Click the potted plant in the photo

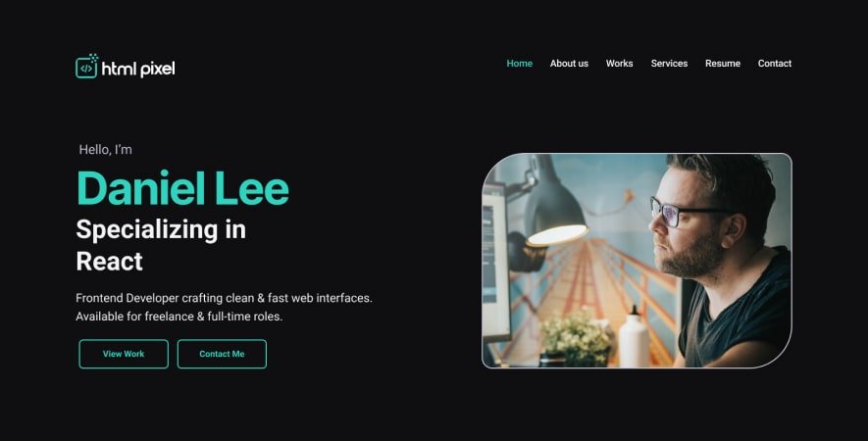tap(576, 337)
